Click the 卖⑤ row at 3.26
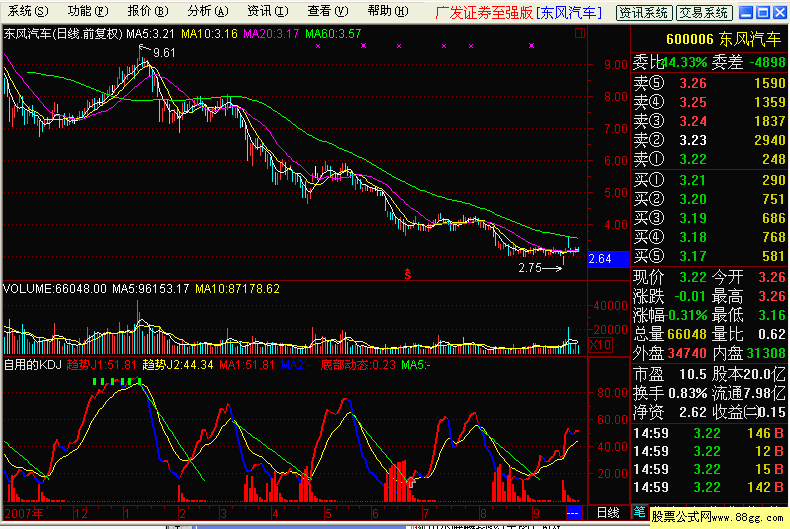The width and height of the screenshot is (790, 529). (709, 83)
